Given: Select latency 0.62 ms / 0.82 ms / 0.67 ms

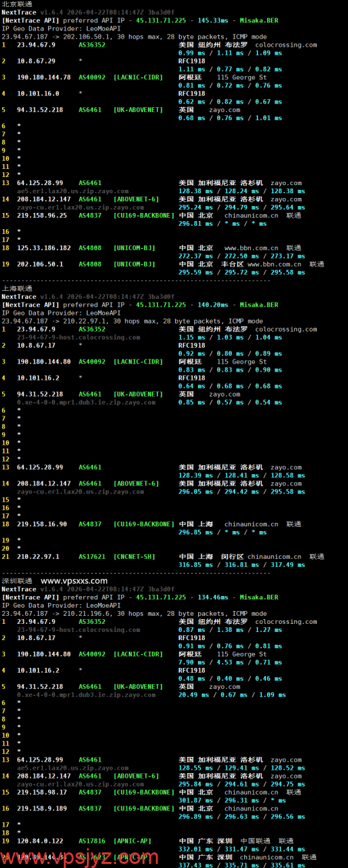Looking at the screenshot, I should pos(231,102).
